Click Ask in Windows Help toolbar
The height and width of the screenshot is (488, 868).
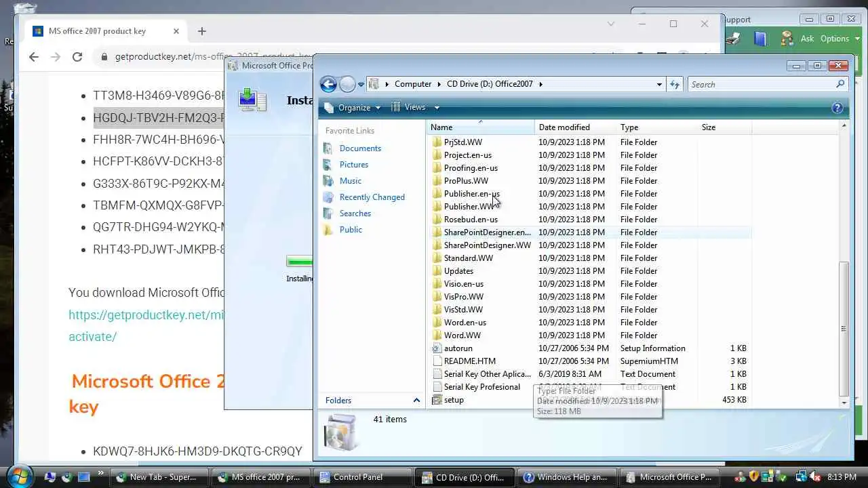tap(807, 39)
